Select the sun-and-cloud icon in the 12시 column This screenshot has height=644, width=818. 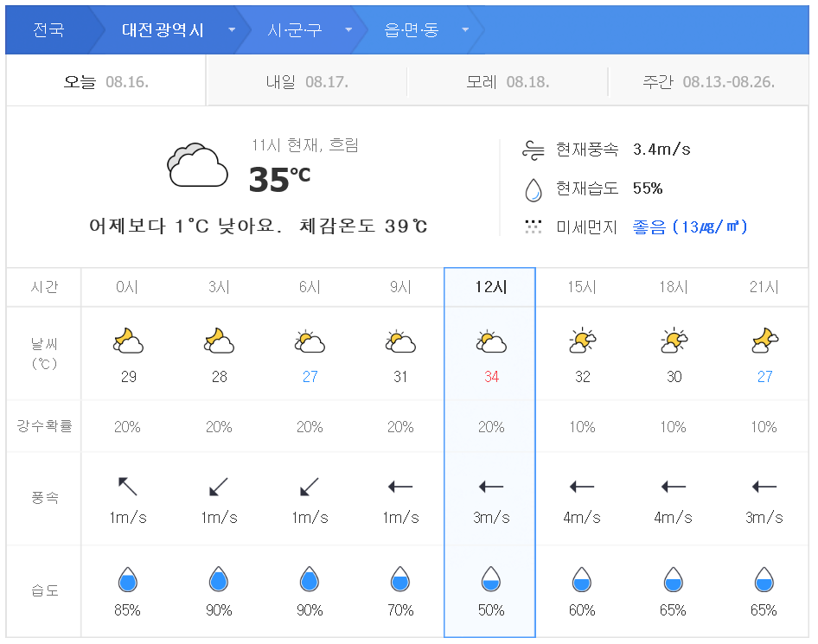(490, 341)
